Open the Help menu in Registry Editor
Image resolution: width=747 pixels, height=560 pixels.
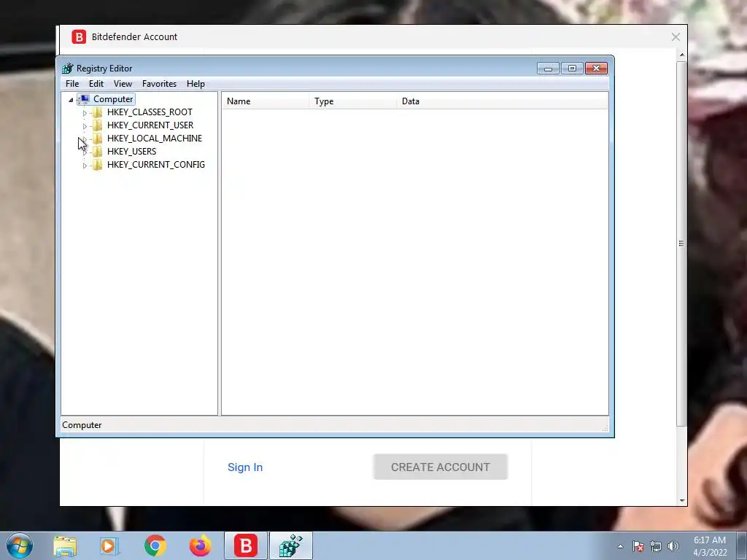pyautogui.click(x=196, y=84)
